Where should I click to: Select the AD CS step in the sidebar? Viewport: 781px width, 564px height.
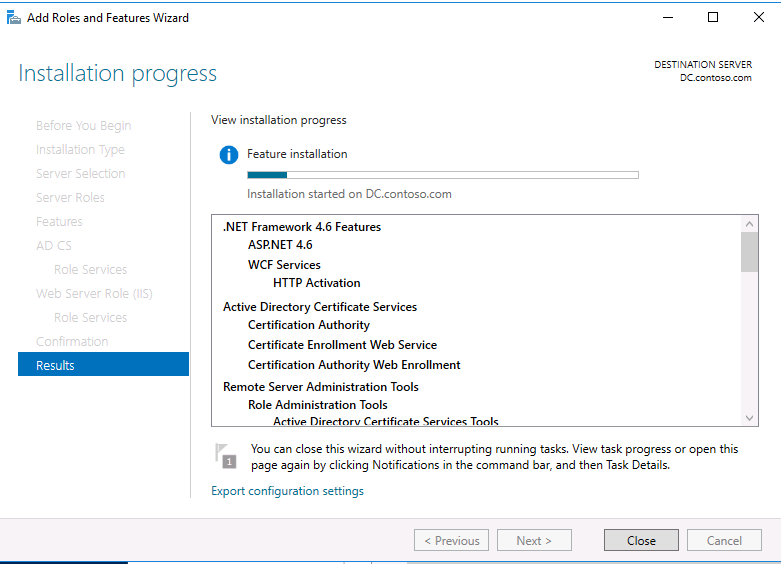(x=54, y=245)
